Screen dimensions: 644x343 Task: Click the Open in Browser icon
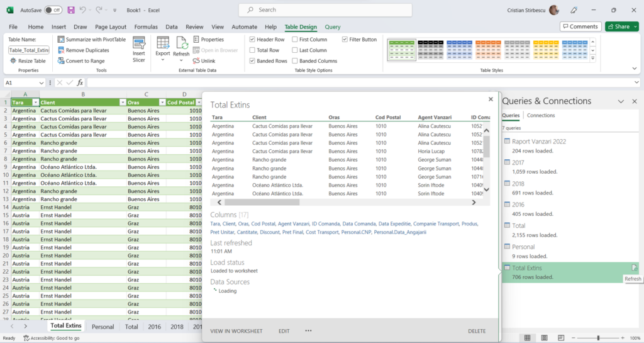[x=196, y=50]
